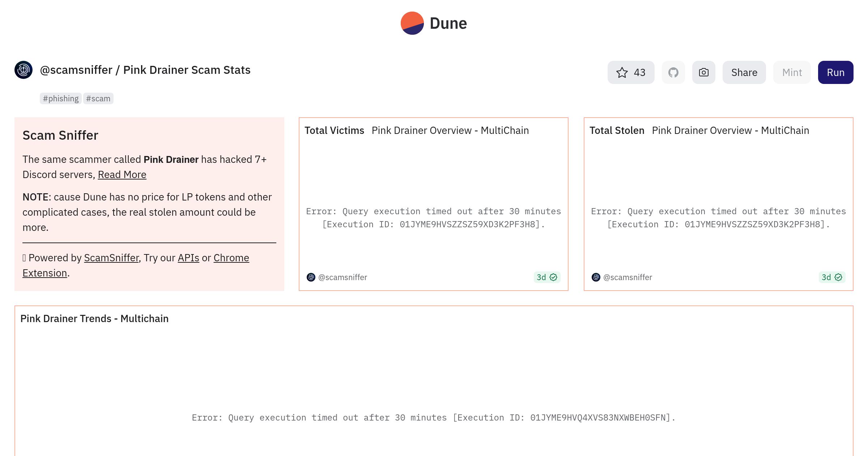Run the dashboard queries
868x456 pixels.
[835, 72]
